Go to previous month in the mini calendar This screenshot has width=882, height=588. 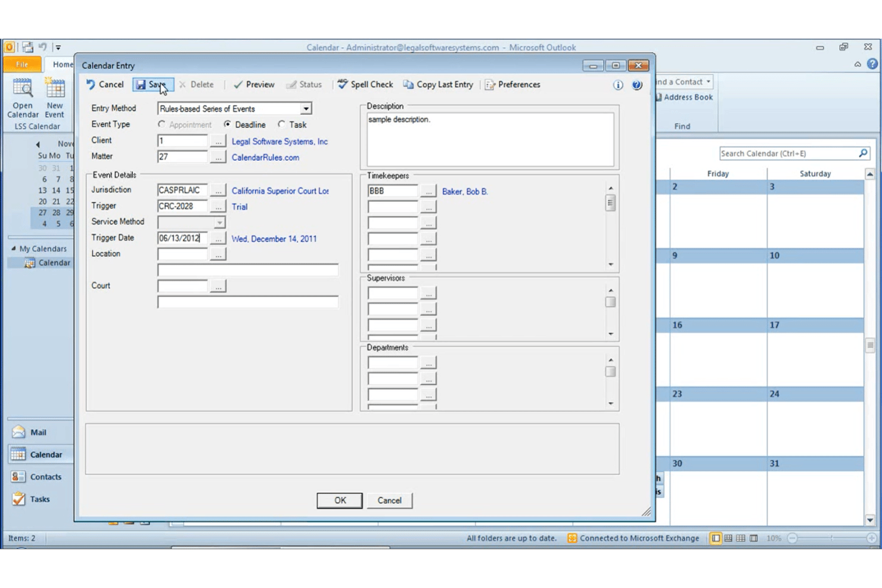tap(38, 144)
